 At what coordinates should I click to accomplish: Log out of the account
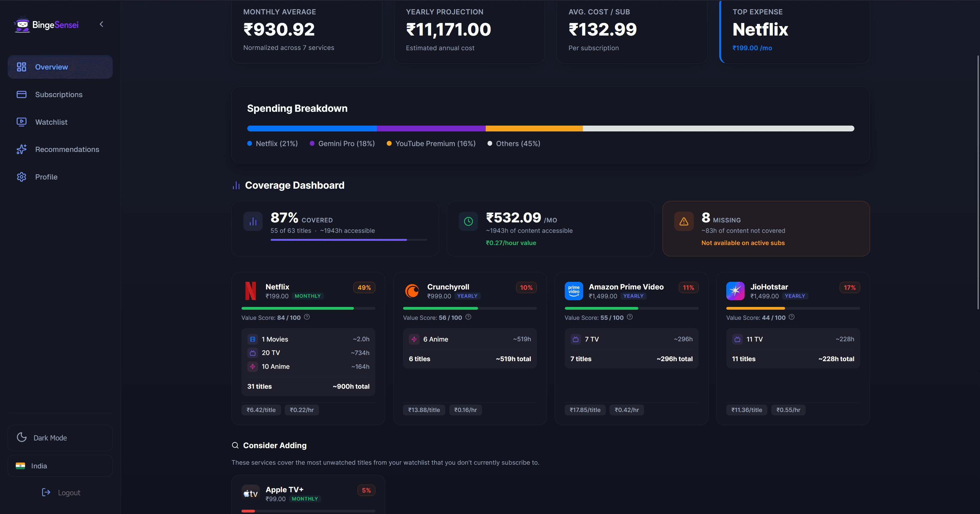pos(61,493)
